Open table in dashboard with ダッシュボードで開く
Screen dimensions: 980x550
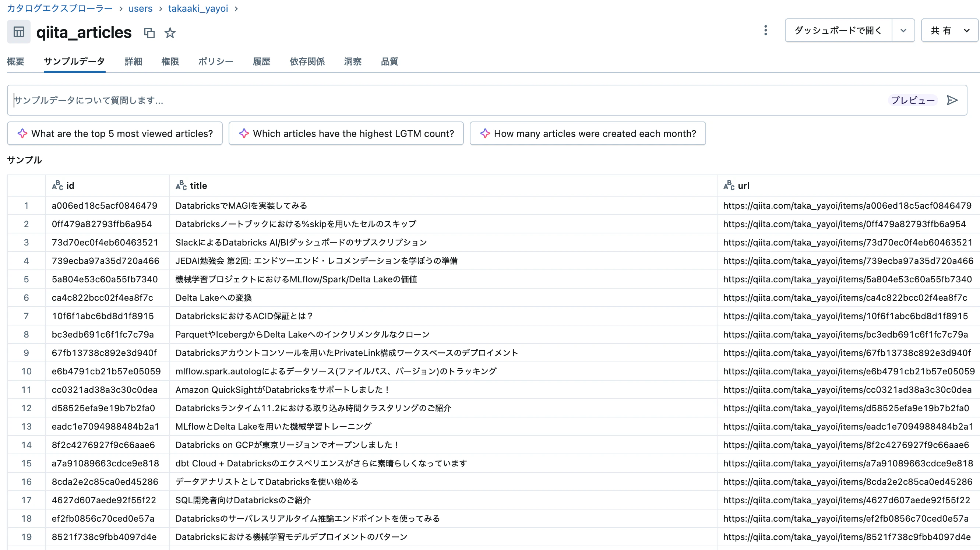point(839,31)
